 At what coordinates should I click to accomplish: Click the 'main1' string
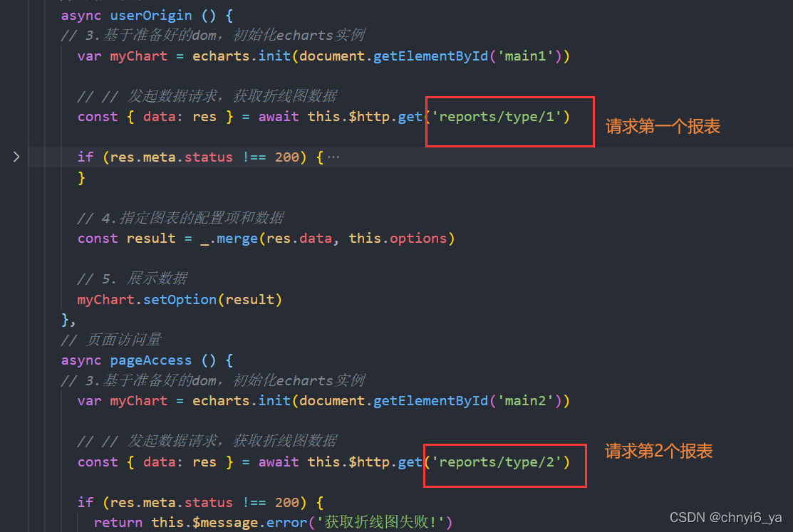coord(526,56)
